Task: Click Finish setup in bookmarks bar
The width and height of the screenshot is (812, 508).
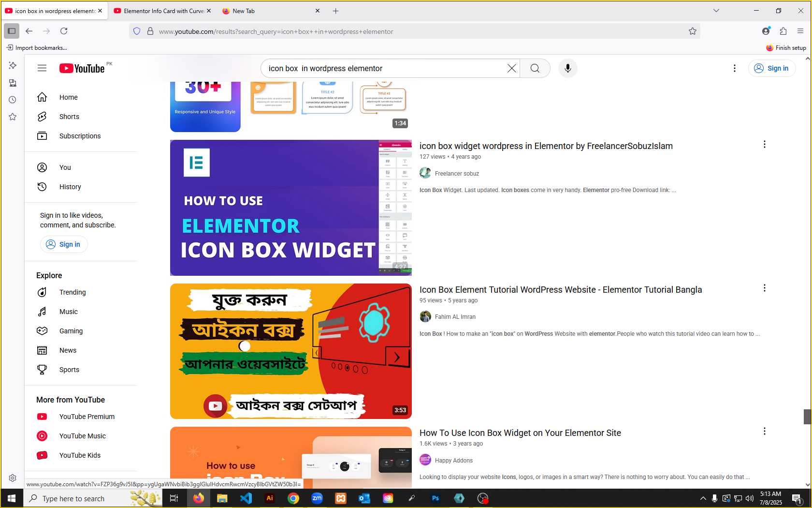Action: 786,47
